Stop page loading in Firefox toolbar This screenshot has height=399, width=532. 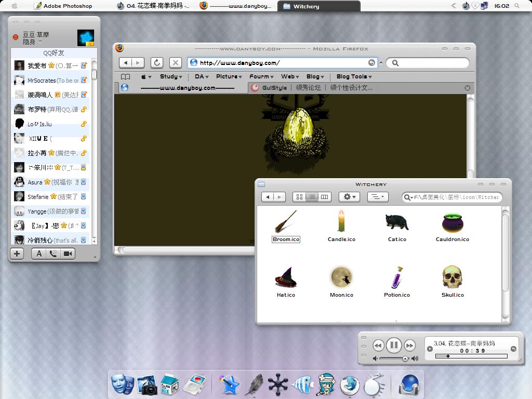(x=176, y=62)
